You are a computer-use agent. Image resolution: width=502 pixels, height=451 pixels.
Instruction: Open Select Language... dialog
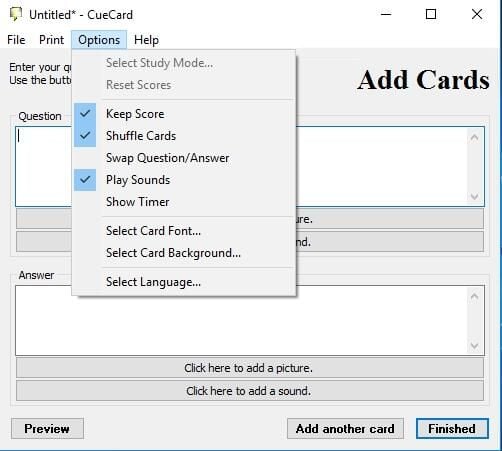[x=184, y=282]
